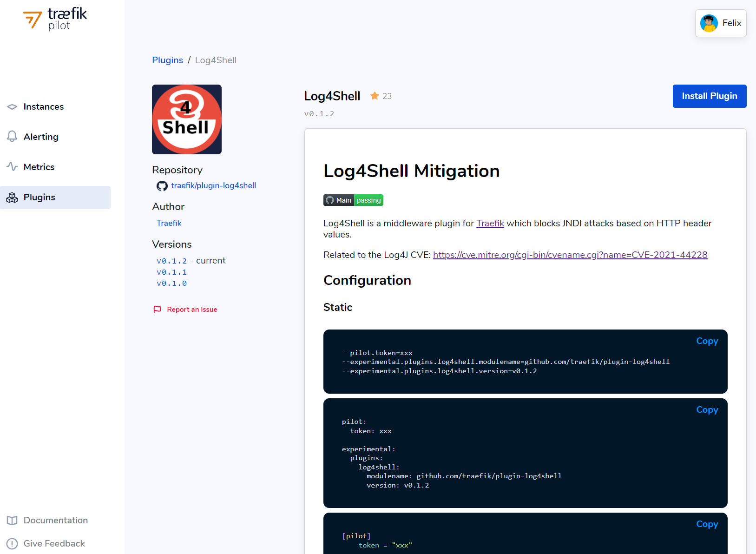Click the Configuration heading

click(x=367, y=280)
